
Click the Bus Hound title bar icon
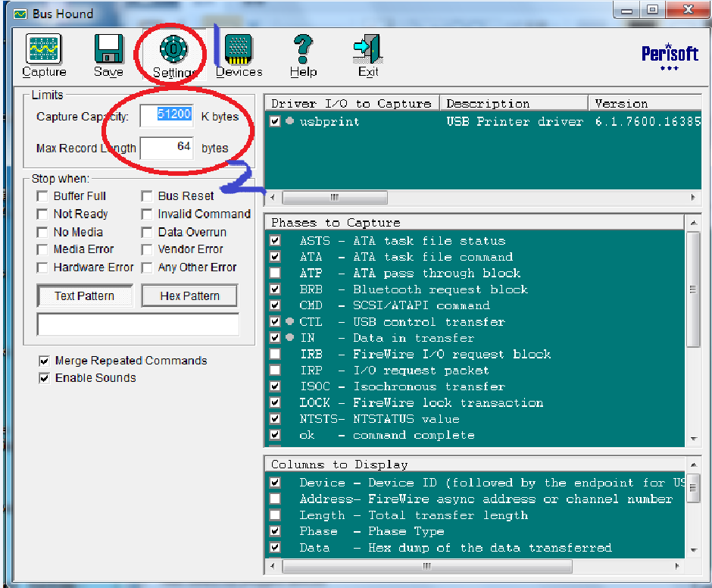tap(20, 14)
